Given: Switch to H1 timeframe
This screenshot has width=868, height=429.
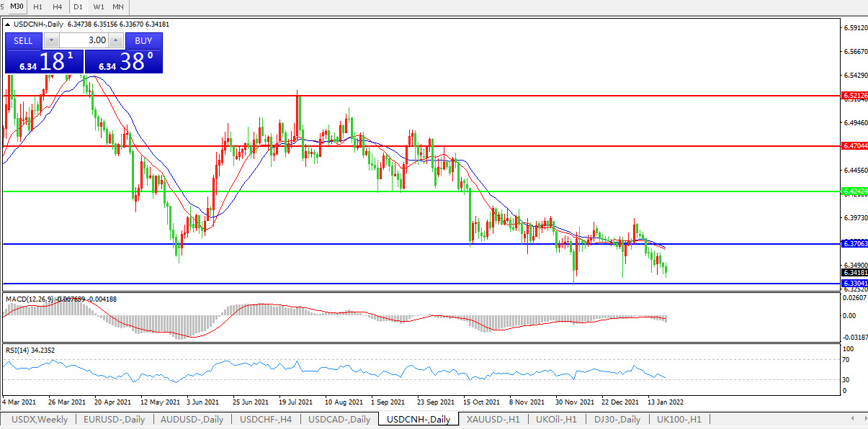Looking at the screenshot, I should tap(38, 6).
